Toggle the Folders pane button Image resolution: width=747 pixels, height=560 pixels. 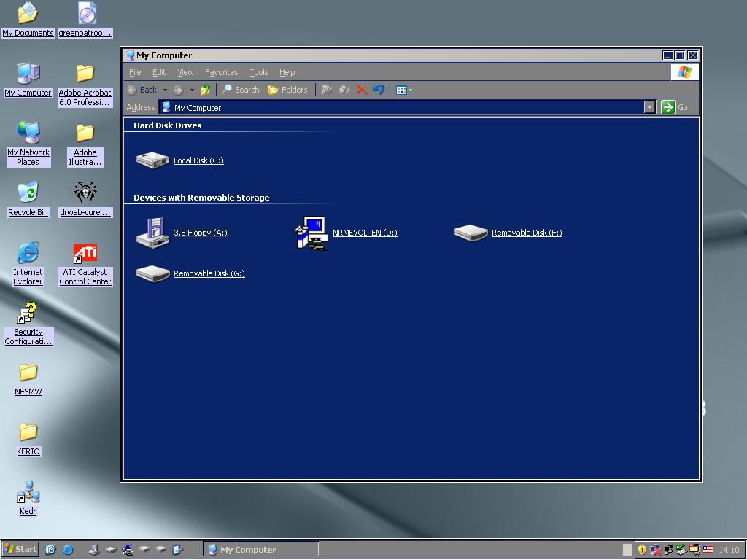(287, 90)
